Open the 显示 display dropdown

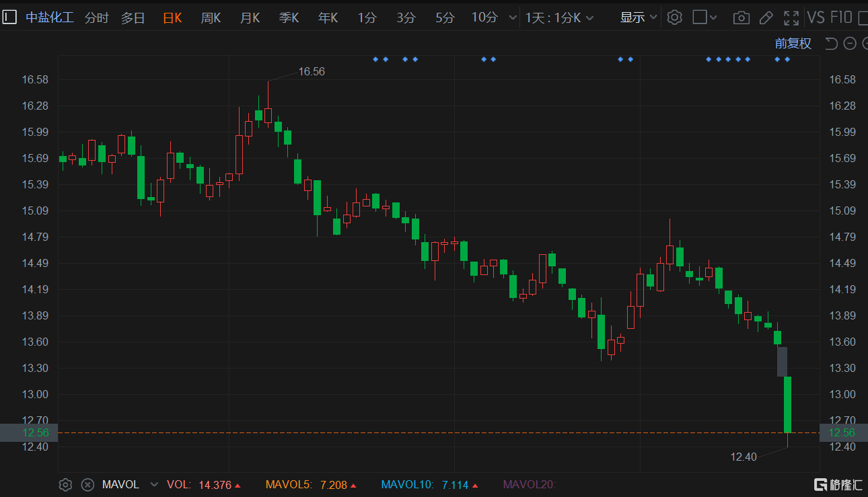click(639, 17)
